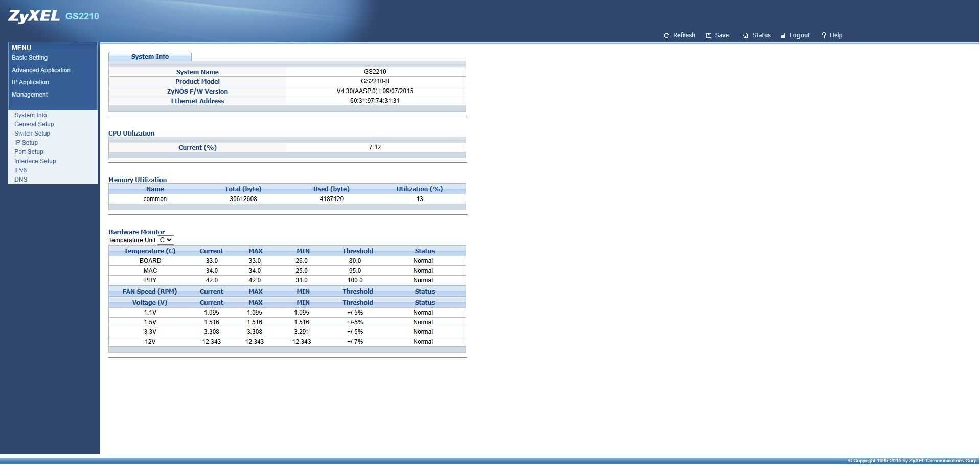The width and height of the screenshot is (980, 467).
Task: Click the ZyXEL copyright footer text
Action: (x=913, y=461)
